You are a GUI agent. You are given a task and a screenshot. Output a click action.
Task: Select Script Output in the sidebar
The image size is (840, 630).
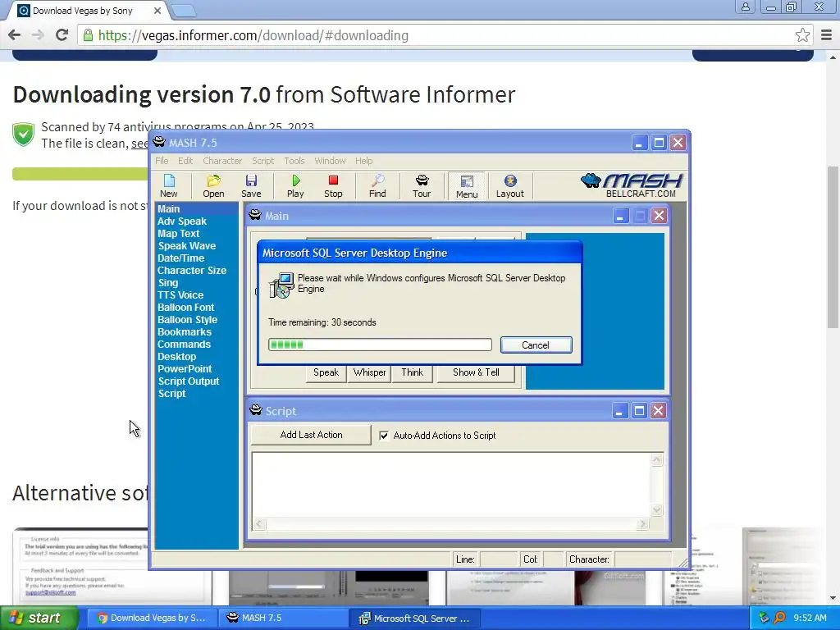[x=189, y=381]
